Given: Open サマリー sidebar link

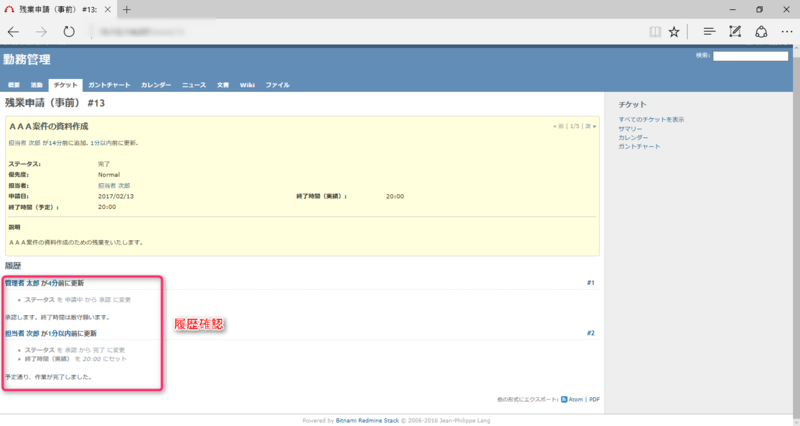Looking at the screenshot, I should pos(630,129).
